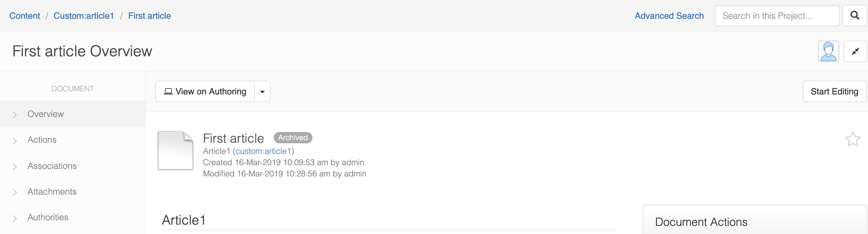868x234 pixels.
Task: Expand the Attachments chevron in sidebar
Action: tap(15, 192)
